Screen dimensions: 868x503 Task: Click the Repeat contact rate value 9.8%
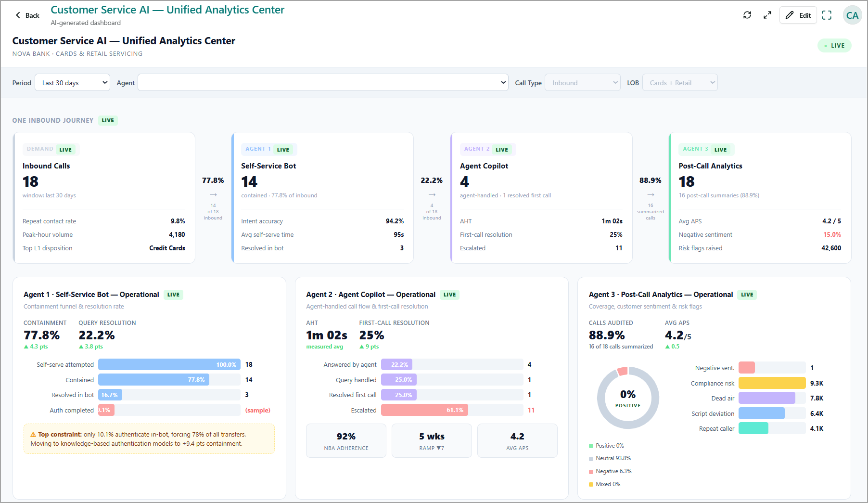178,221
